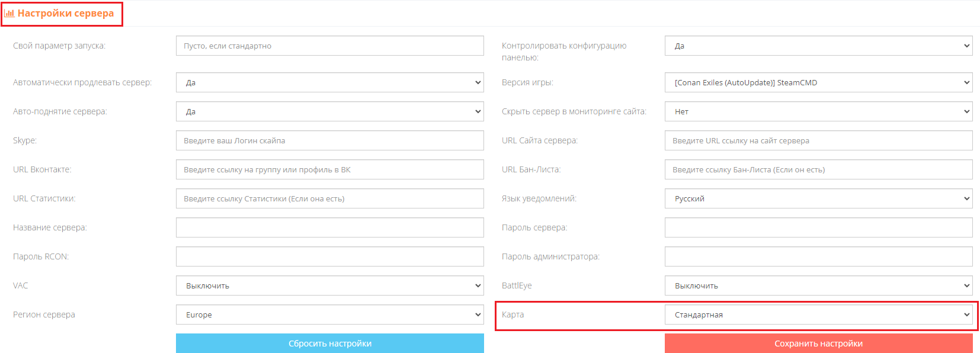Screen dimensions: 980x353
Task: Open the Версия игры Conan Exiles dropdown
Action: click(x=819, y=82)
